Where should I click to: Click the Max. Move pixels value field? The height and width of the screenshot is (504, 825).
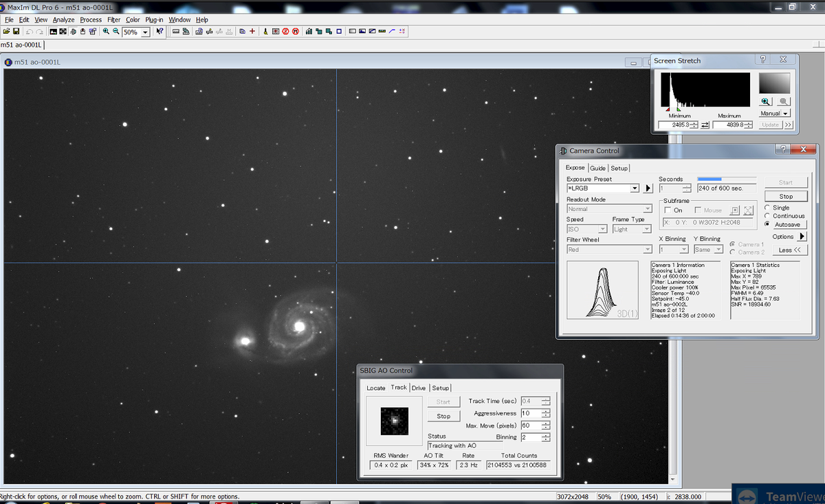[x=531, y=426]
